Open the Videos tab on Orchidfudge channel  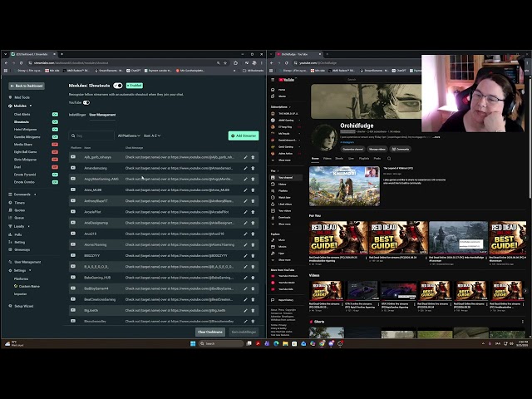[327, 159]
